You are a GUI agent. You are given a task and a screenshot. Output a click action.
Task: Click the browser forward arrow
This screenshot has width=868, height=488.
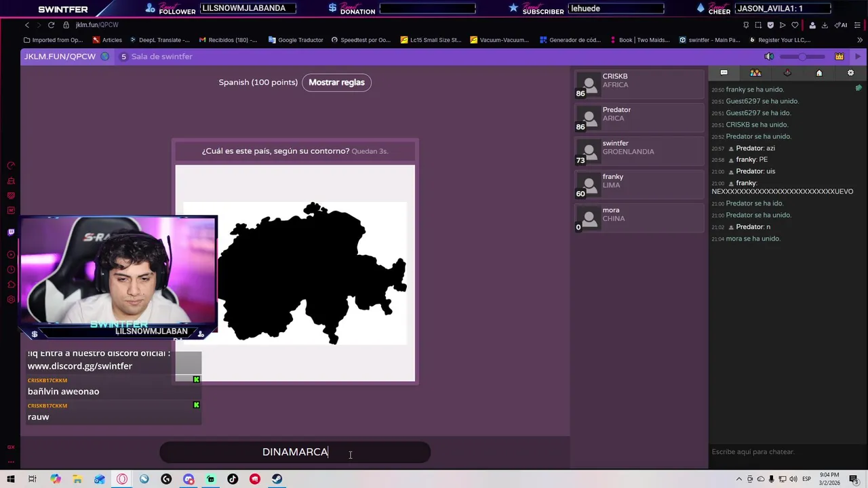click(x=39, y=25)
